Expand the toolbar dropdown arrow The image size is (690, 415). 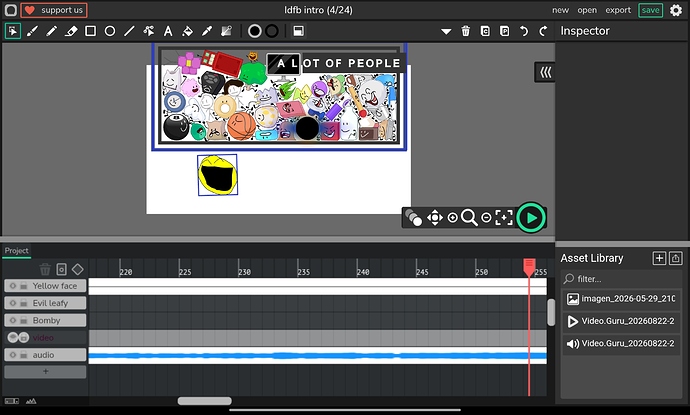[446, 32]
